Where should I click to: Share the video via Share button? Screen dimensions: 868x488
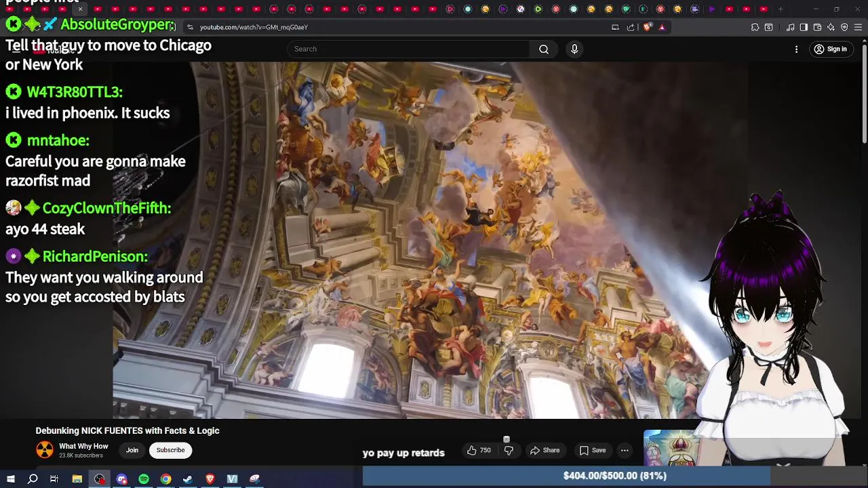pyautogui.click(x=545, y=450)
